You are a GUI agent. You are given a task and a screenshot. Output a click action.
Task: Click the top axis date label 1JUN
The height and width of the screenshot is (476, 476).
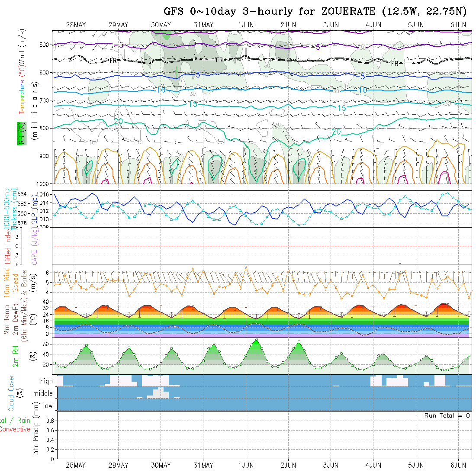pos(246,25)
